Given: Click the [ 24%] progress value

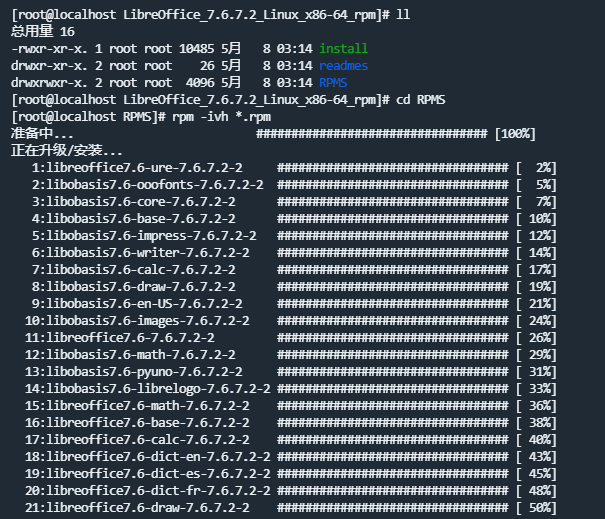Looking at the screenshot, I should pyautogui.click(x=536, y=320).
